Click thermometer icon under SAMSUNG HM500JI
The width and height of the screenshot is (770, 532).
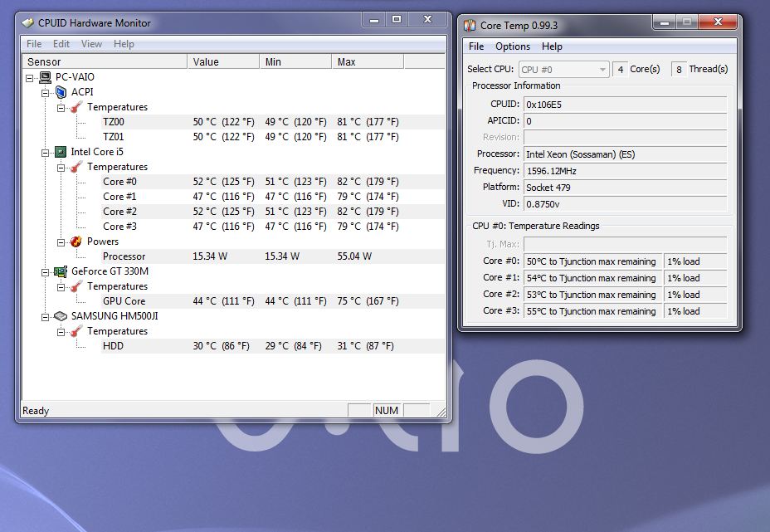click(x=76, y=331)
